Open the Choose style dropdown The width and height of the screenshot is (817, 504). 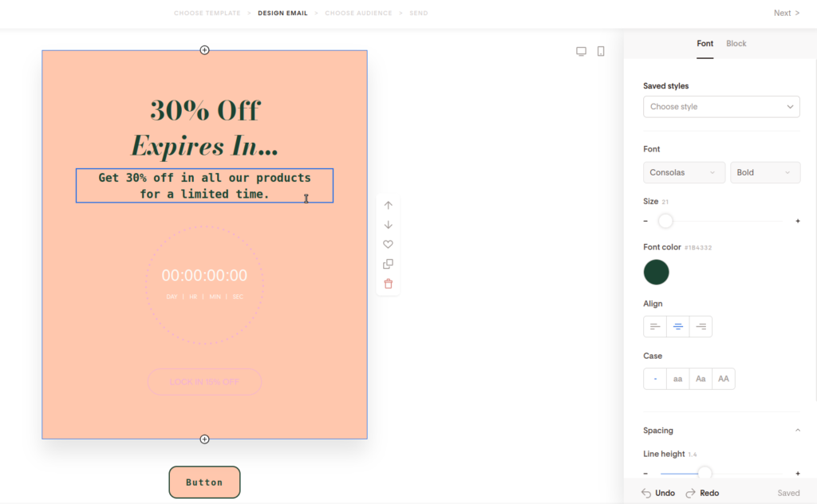tap(721, 107)
